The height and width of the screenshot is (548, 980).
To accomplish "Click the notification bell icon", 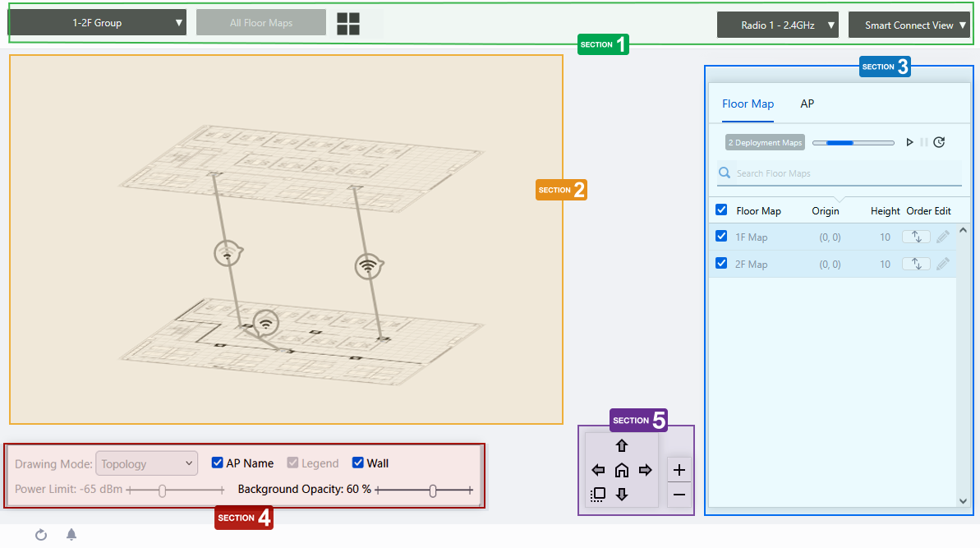I will click(x=71, y=535).
